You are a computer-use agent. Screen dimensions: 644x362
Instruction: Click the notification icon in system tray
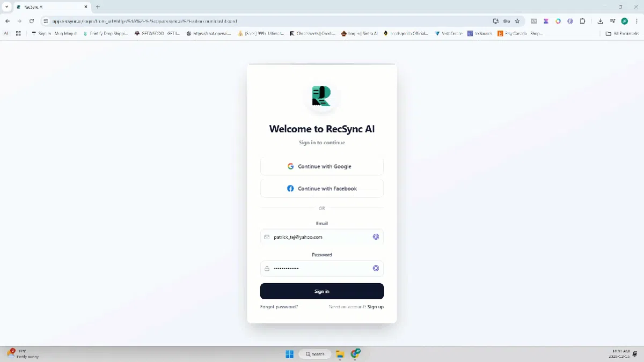[x=635, y=354]
